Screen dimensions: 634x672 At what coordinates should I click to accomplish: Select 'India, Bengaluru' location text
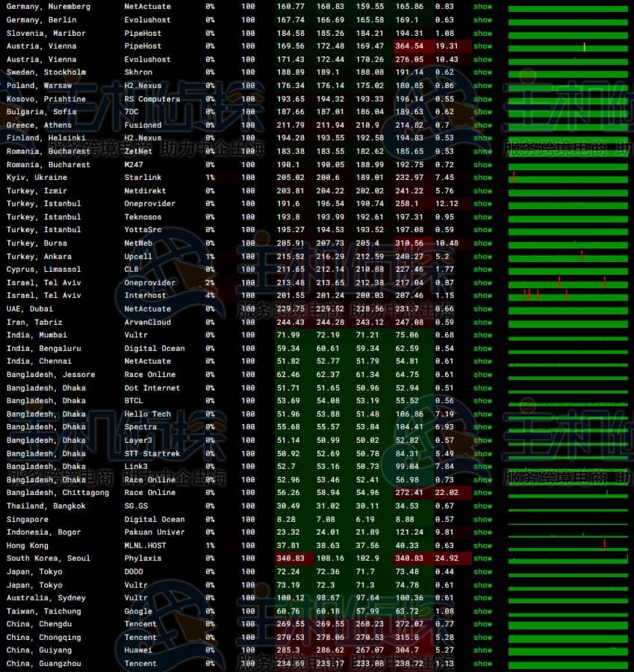(43, 349)
